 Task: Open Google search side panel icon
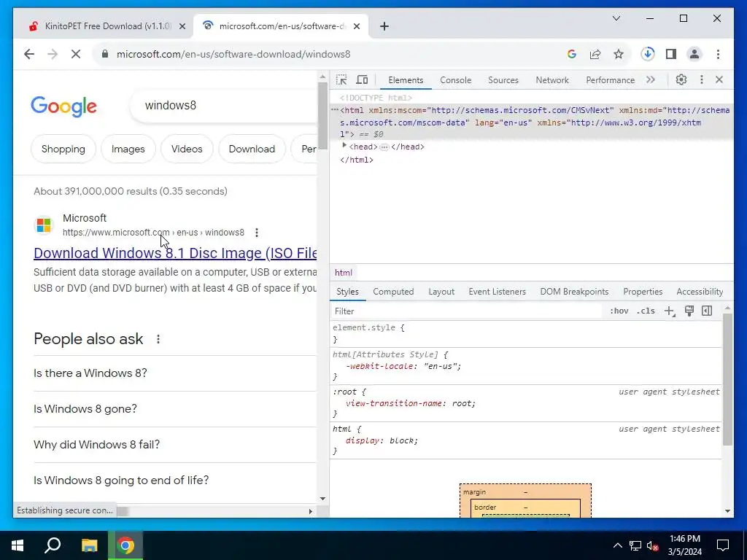click(x=572, y=54)
